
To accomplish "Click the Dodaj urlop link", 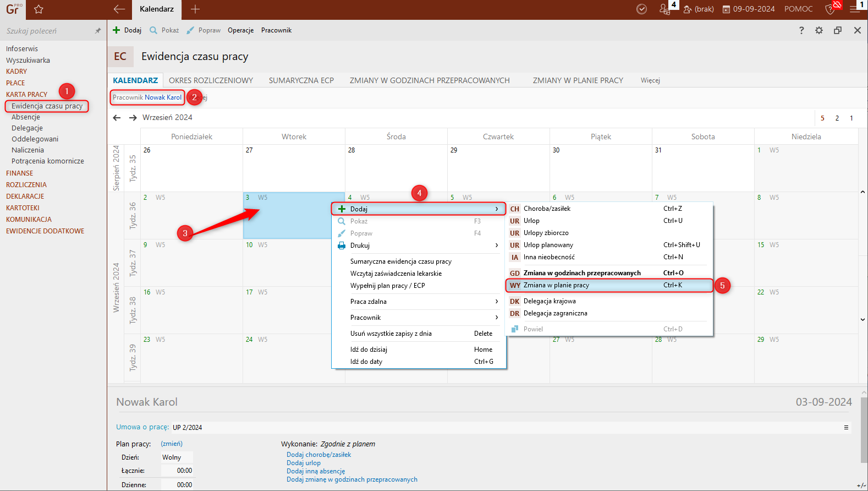I will [304, 463].
